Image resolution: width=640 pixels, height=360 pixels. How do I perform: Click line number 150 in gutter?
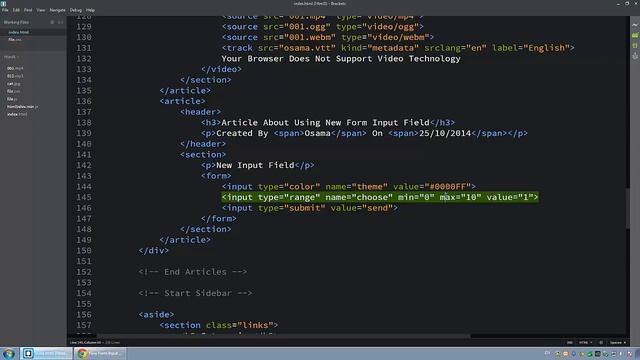pyautogui.click(x=84, y=251)
